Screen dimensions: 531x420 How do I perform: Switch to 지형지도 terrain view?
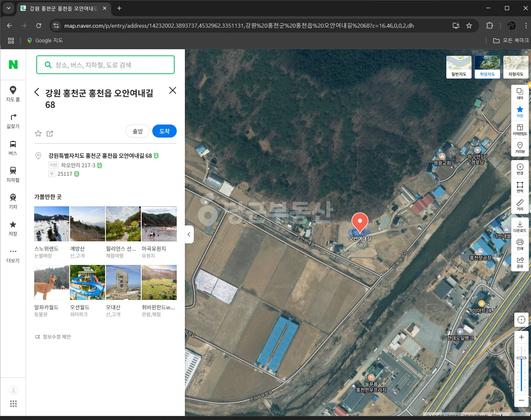tap(516, 67)
